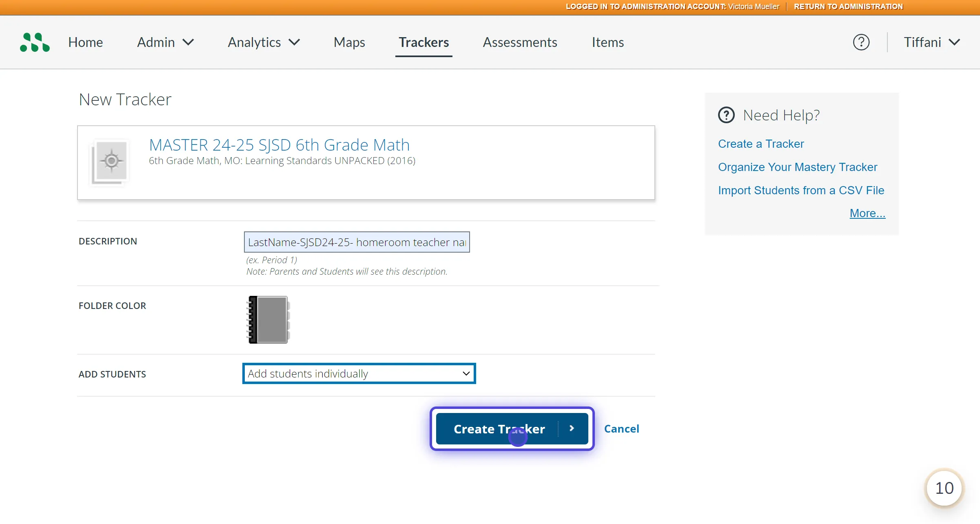The image size is (980, 524).
Task: Click the Need Help question mark icon
Action: (x=726, y=115)
